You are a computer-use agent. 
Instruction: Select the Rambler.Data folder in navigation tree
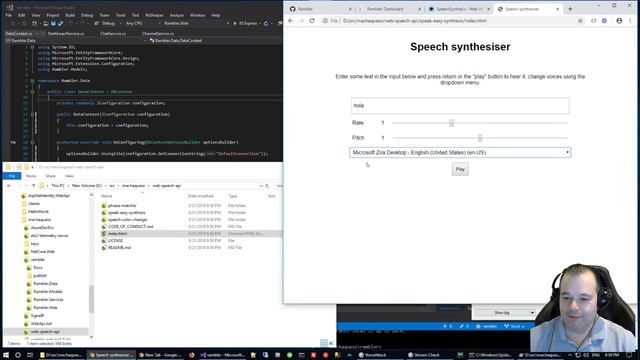45,284
